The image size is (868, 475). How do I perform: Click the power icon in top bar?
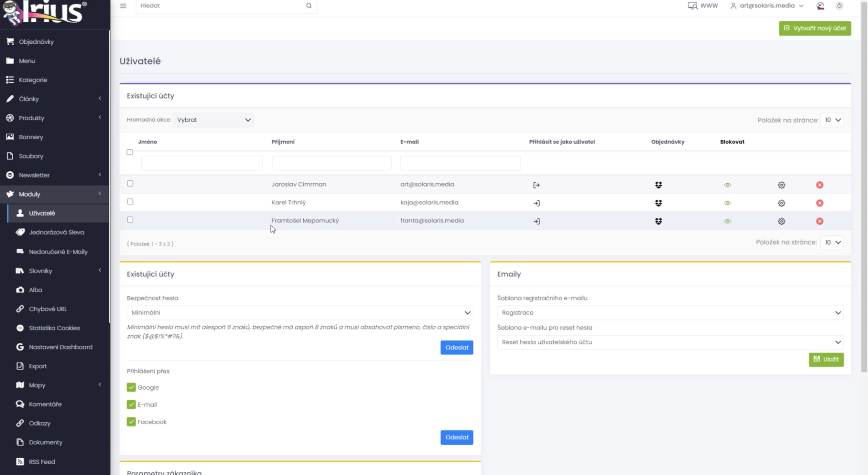tap(839, 6)
